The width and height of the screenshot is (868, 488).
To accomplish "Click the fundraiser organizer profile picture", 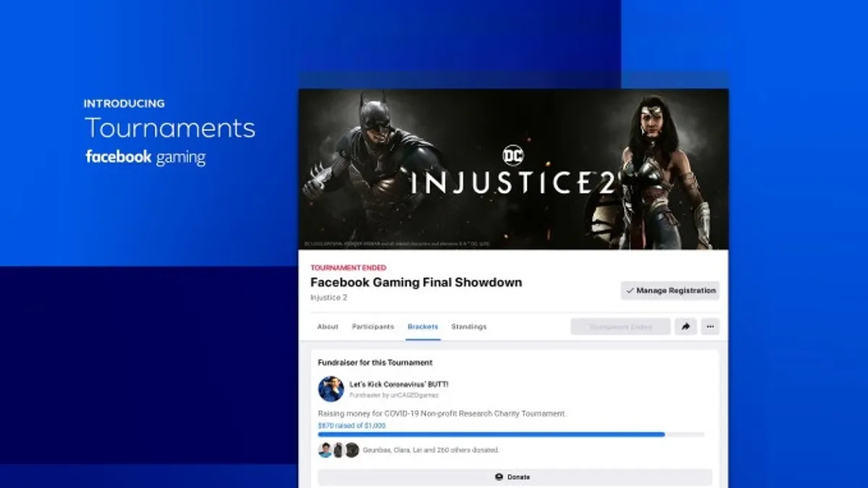I will tap(331, 389).
